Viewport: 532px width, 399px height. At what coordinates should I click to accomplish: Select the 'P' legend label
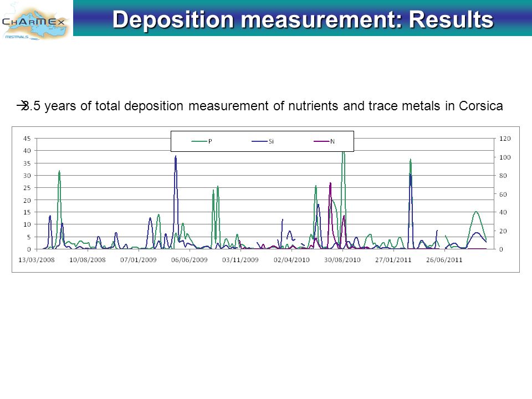coord(210,141)
